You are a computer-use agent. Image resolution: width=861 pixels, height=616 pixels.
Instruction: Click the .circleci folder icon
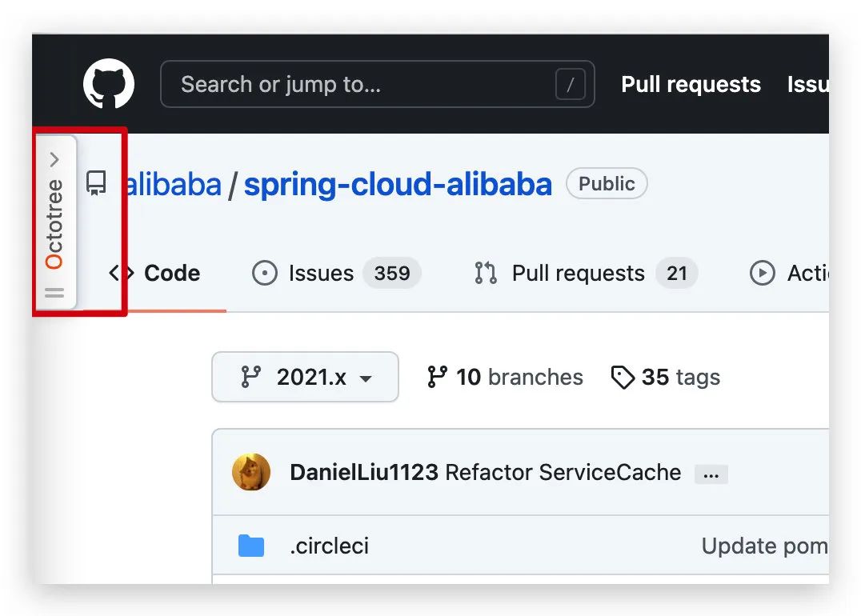click(251, 546)
